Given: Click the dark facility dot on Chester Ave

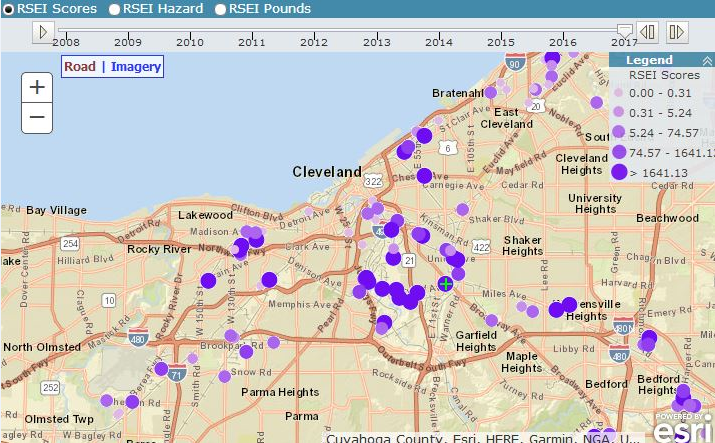Looking at the screenshot, I should coord(424,175).
